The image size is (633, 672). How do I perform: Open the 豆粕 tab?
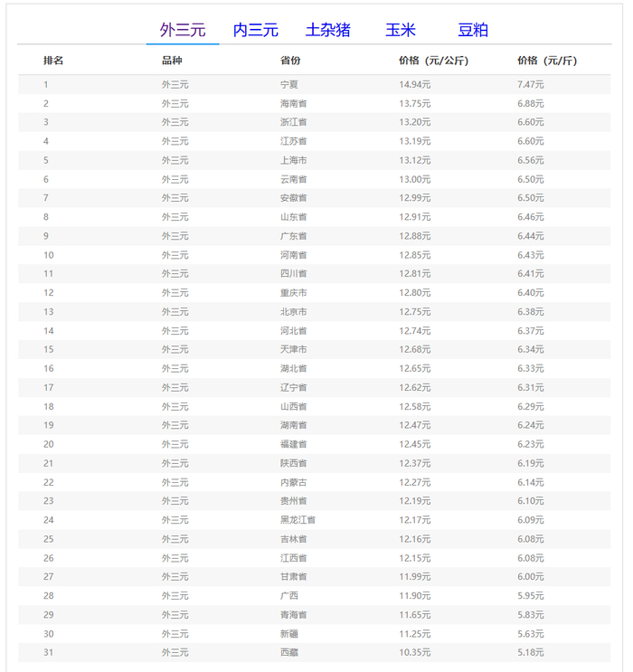coord(473,30)
